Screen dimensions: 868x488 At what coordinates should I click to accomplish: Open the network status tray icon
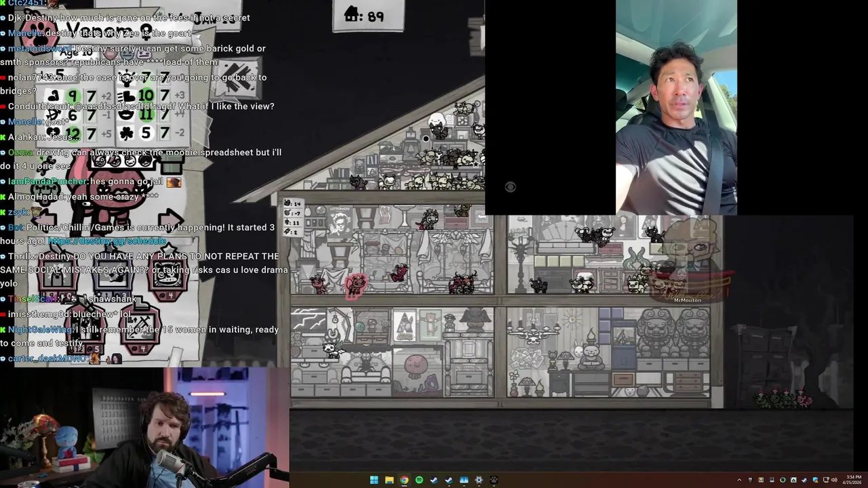point(826,480)
